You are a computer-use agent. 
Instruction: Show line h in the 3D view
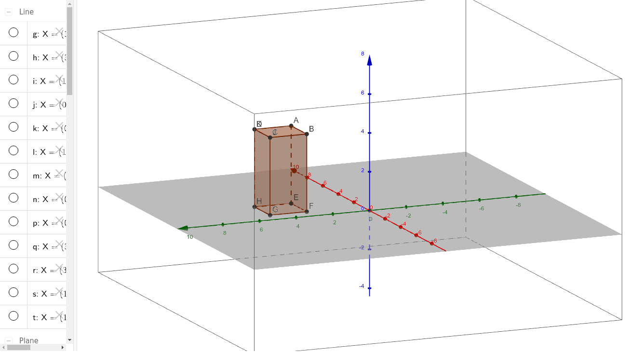13,56
